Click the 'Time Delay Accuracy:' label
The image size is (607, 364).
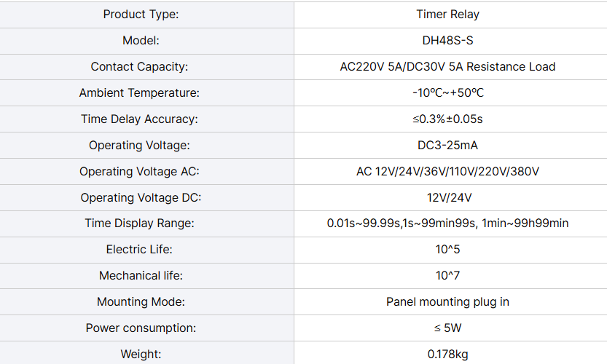coord(139,119)
